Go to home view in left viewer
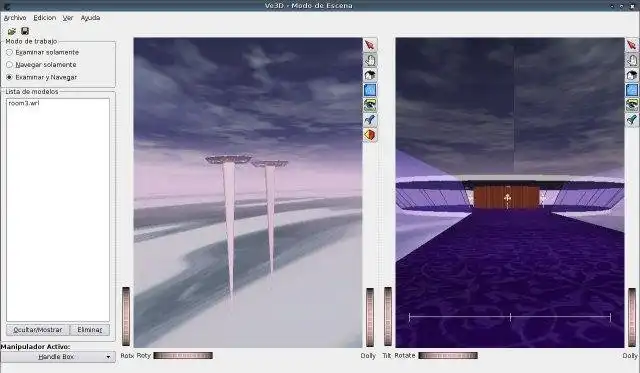The height and width of the screenshot is (373, 640). tap(370, 75)
